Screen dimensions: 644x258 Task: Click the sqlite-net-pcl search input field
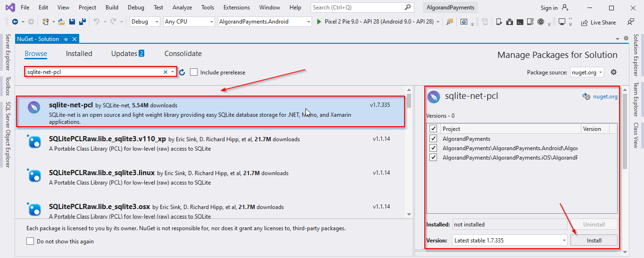94,72
